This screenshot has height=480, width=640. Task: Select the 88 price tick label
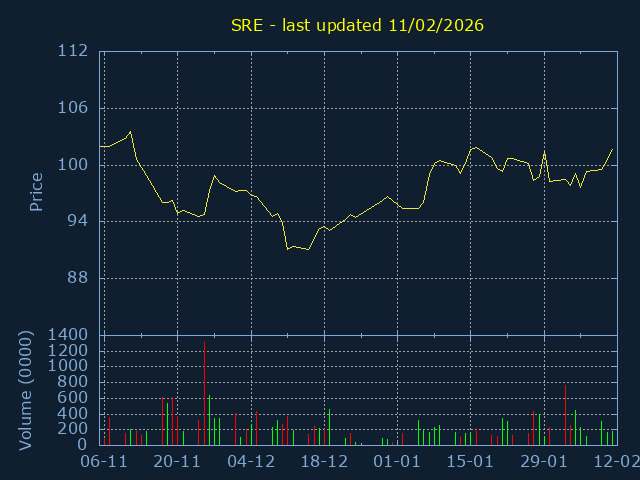click(78, 278)
